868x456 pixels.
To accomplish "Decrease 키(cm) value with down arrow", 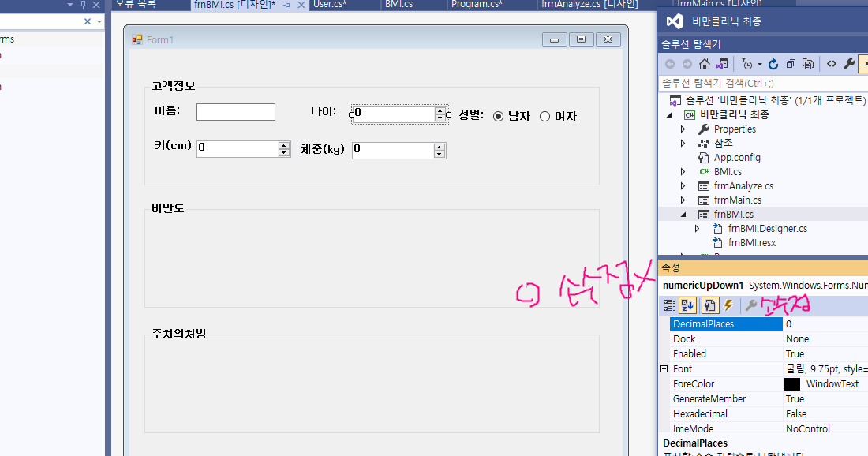I will click(284, 152).
